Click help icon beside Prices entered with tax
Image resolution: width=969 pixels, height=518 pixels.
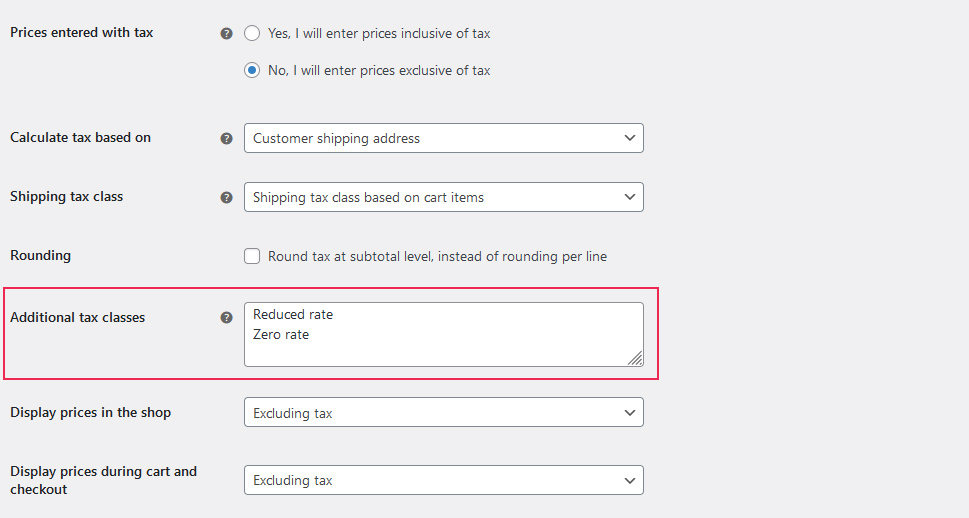click(x=226, y=33)
